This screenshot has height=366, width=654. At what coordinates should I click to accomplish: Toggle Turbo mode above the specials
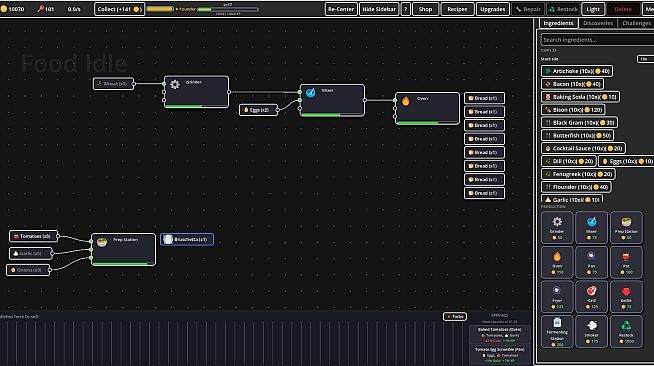point(455,316)
